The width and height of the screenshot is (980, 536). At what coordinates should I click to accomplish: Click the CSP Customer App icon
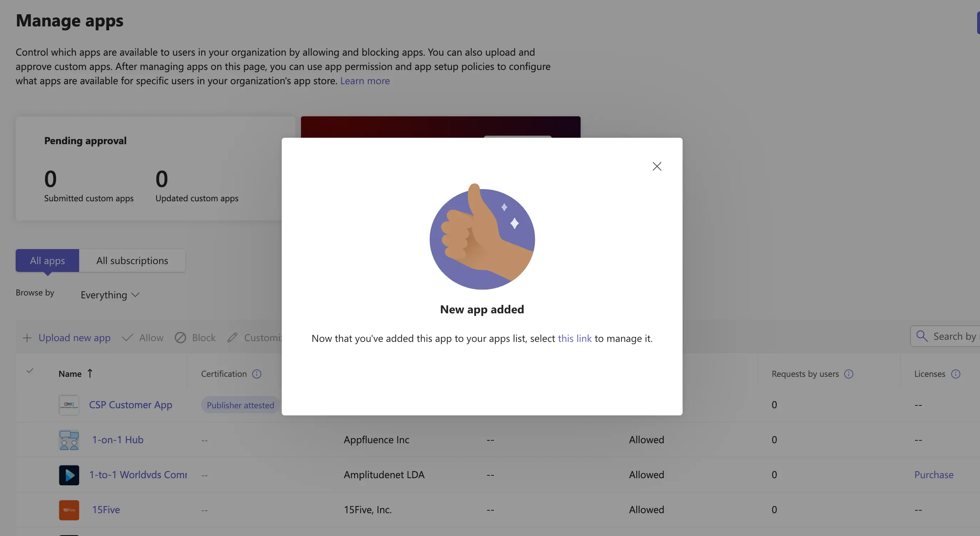[x=69, y=405]
